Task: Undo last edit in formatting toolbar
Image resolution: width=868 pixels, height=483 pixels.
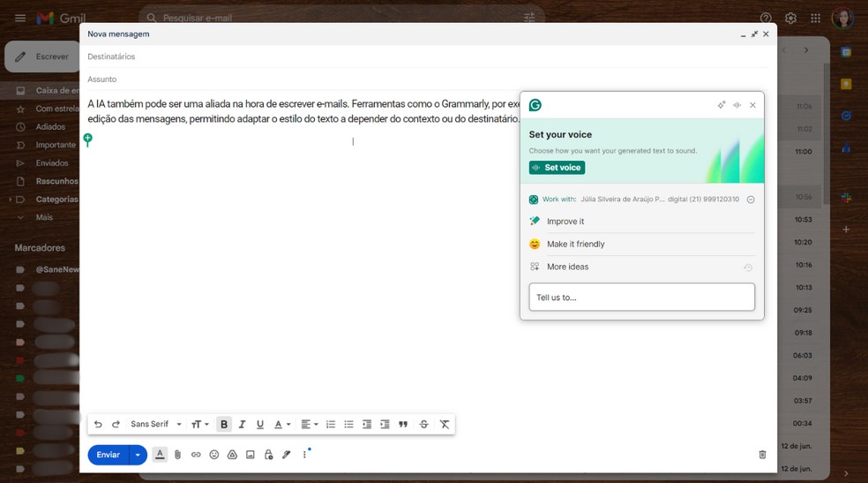Action: pyautogui.click(x=98, y=425)
